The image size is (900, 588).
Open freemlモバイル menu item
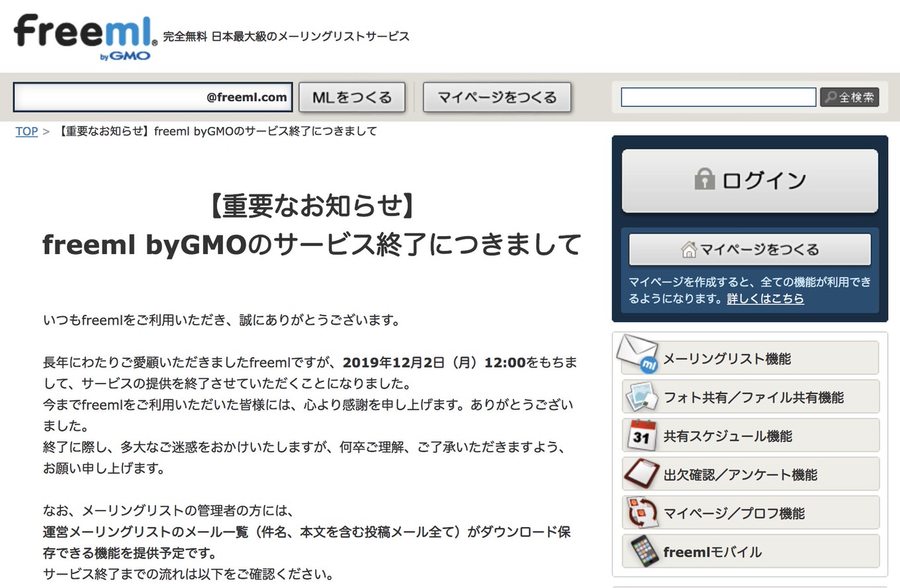750,551
